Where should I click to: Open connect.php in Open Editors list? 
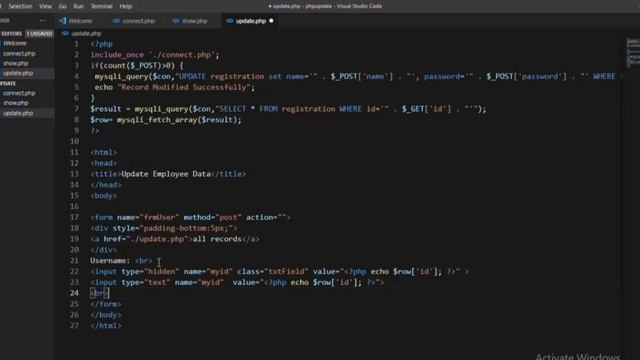19,53
